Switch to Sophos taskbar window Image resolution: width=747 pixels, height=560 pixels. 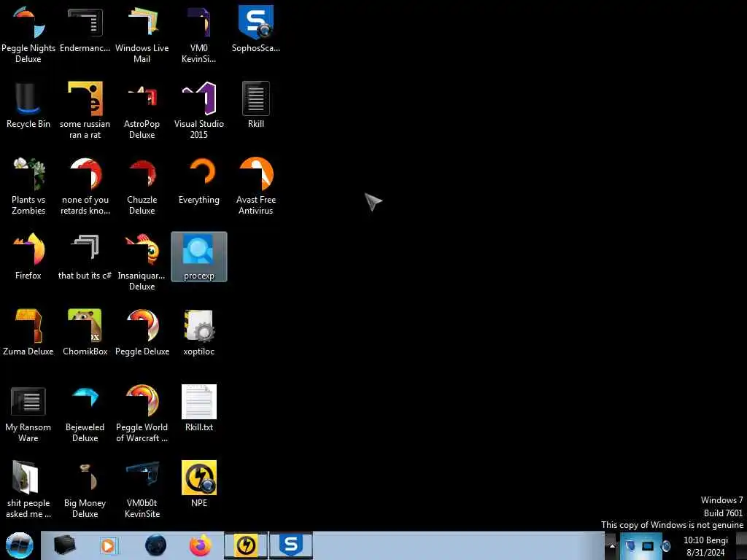[x=290, y=545]
